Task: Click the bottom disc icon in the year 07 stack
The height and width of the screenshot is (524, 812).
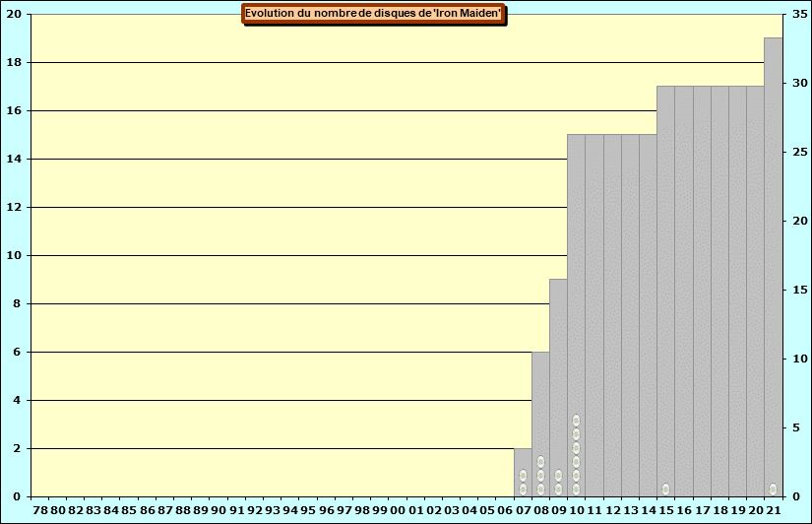Action: (x=523, y=490)
